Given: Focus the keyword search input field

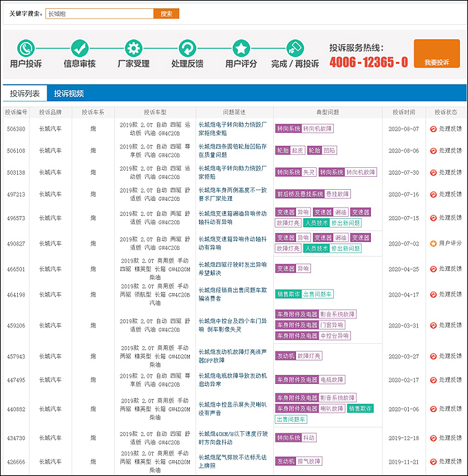Looking at the screenshot, I should 100,14.
